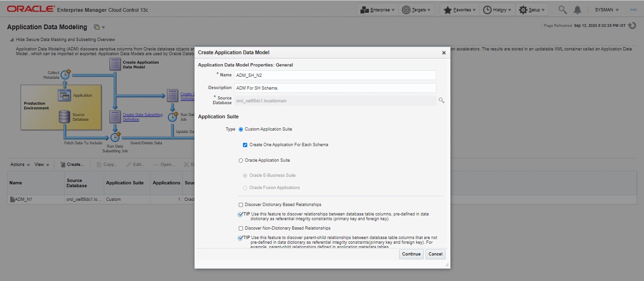Click the Continue button

[411, 254]
